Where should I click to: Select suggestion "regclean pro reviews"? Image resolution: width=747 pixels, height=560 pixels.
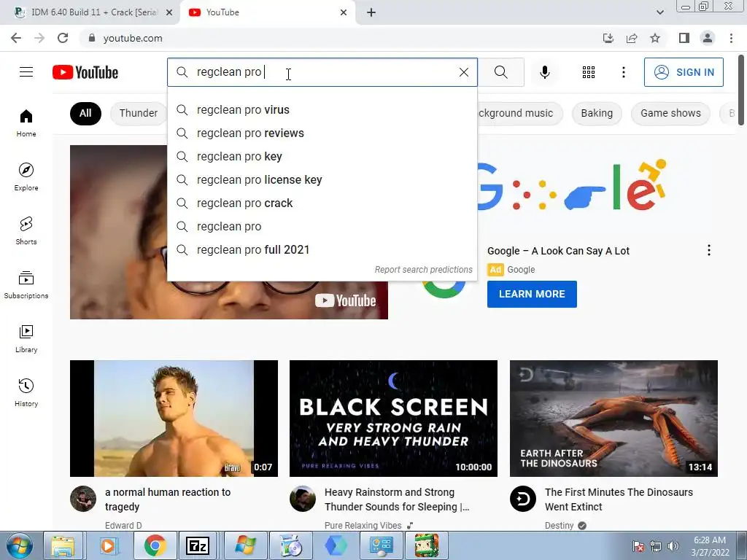tap(322, 133)
